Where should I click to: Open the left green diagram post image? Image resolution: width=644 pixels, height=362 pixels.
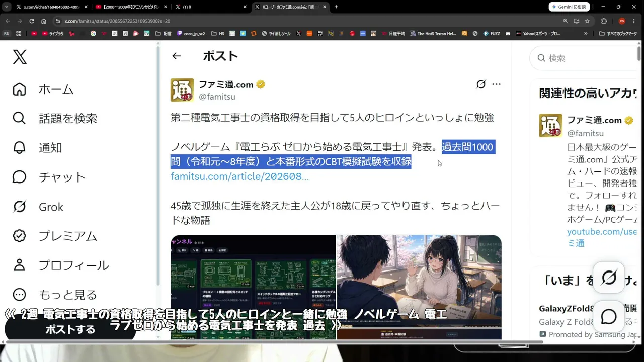[x=253, y=287]
